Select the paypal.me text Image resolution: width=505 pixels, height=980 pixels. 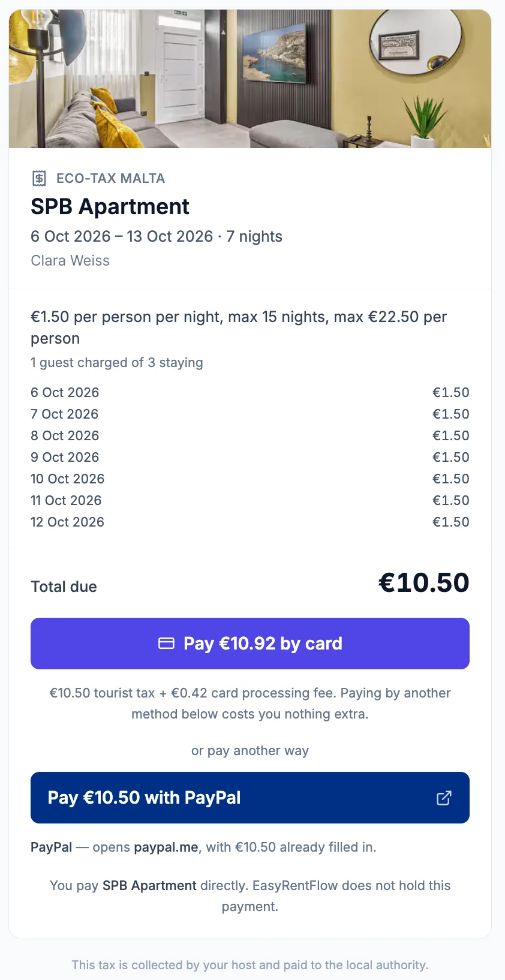[x=166, y=847]
